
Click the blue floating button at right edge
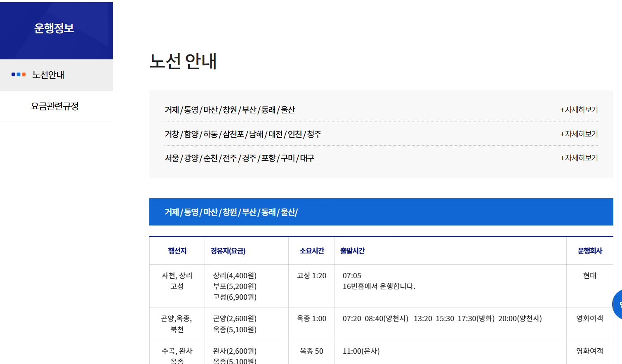point(617,304)
